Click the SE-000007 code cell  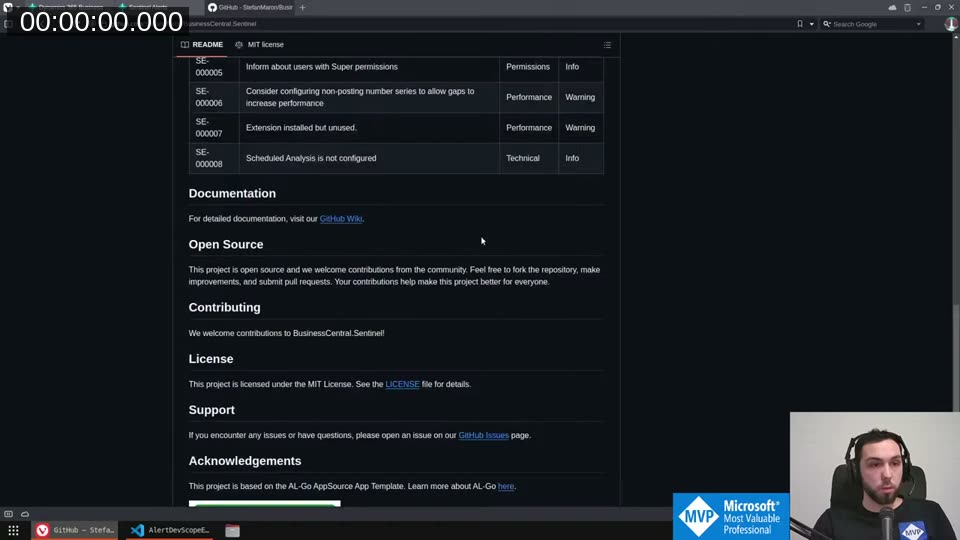(214, 127)
